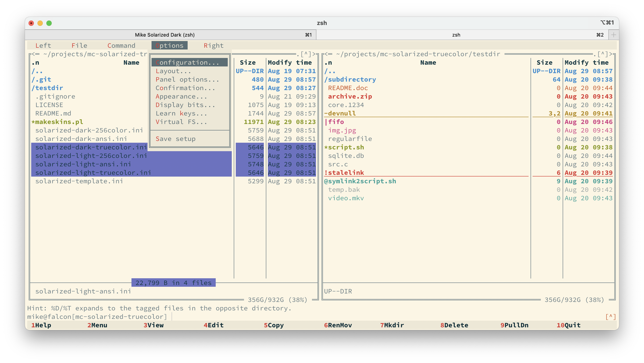Click right panel history forward arrow '>'

[611, 54]
